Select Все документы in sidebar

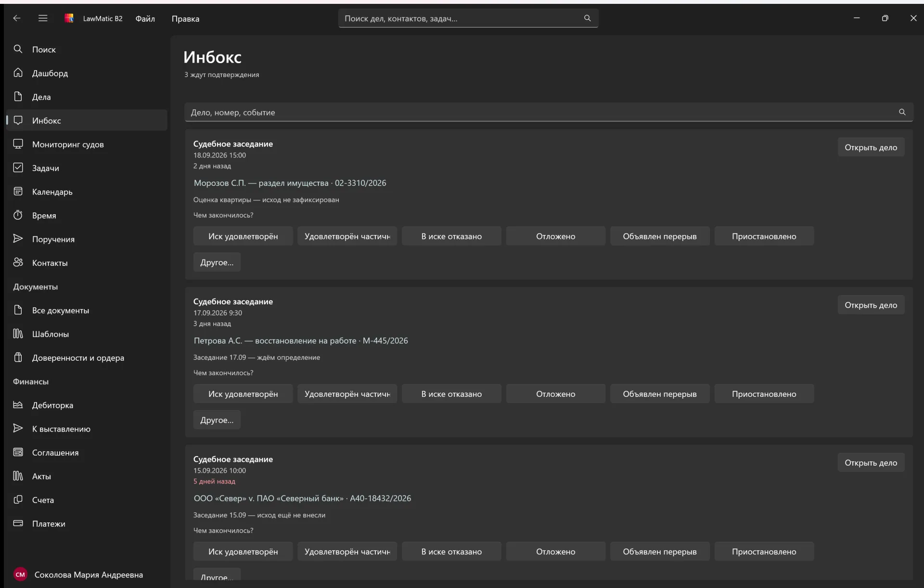[x=87, y=310]
